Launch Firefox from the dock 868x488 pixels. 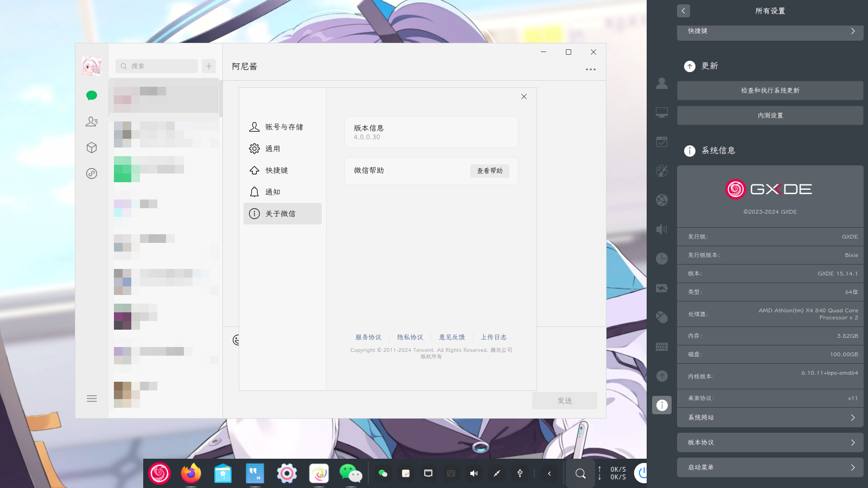pos(191,473)
